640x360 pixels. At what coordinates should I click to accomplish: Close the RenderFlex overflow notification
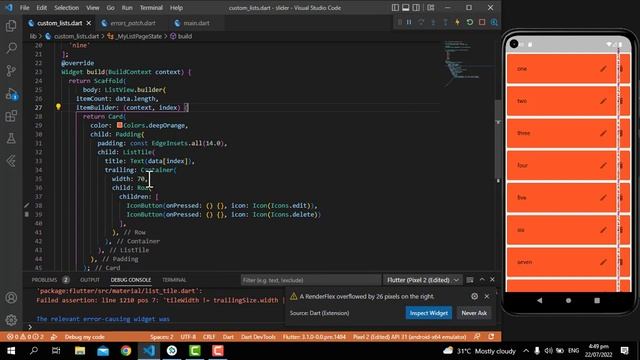coord(487,296)
